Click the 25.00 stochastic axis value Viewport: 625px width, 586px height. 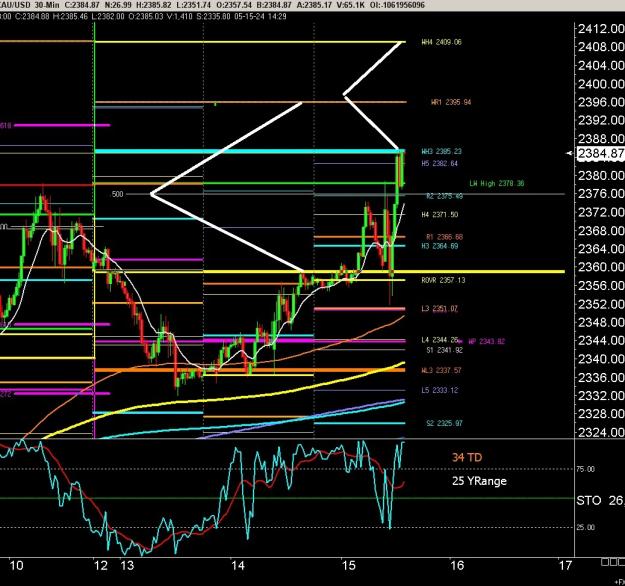pyautogui.click(x=585, y=527)
